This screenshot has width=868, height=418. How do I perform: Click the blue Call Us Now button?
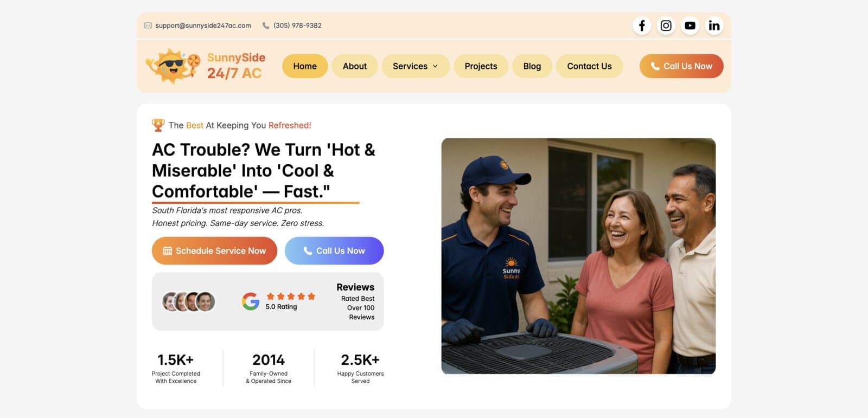pos(334,250)
